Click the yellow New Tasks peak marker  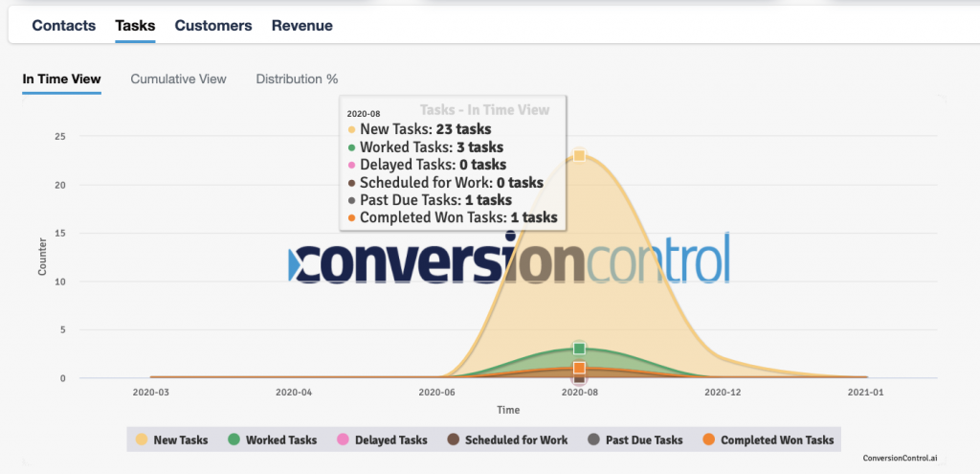coord(579,155)
